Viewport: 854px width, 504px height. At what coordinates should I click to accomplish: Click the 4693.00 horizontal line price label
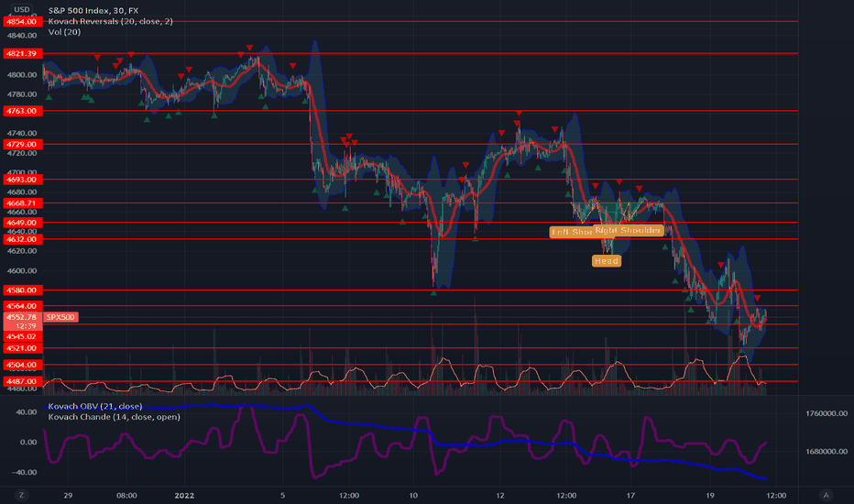pyautogui.click(x=22, y=180)
